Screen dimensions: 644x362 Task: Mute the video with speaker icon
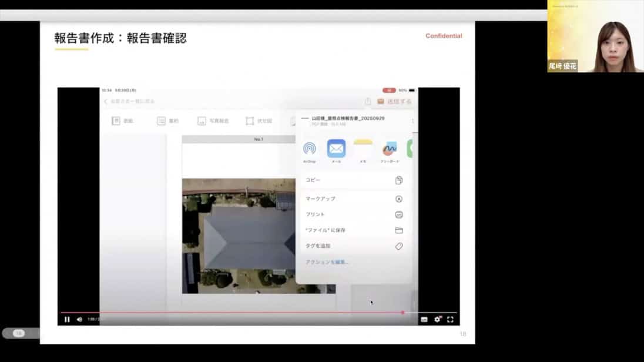tap(79, 319)
